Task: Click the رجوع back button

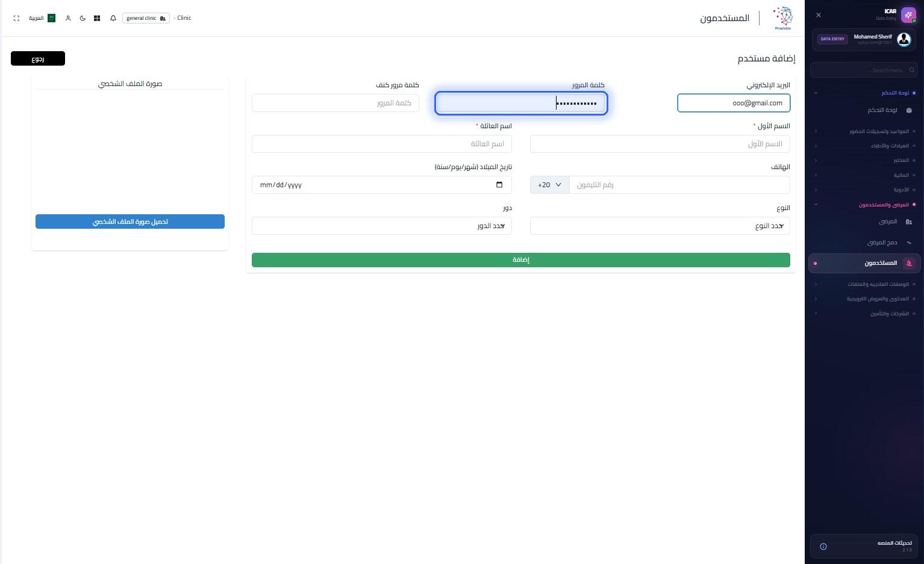Action: click(x=38, y=58)
